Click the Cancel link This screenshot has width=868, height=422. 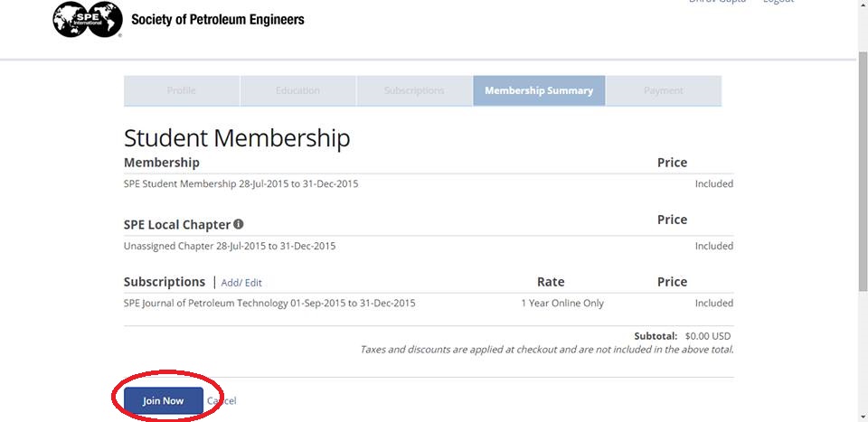pyautogui.click(x=222, y=400)
